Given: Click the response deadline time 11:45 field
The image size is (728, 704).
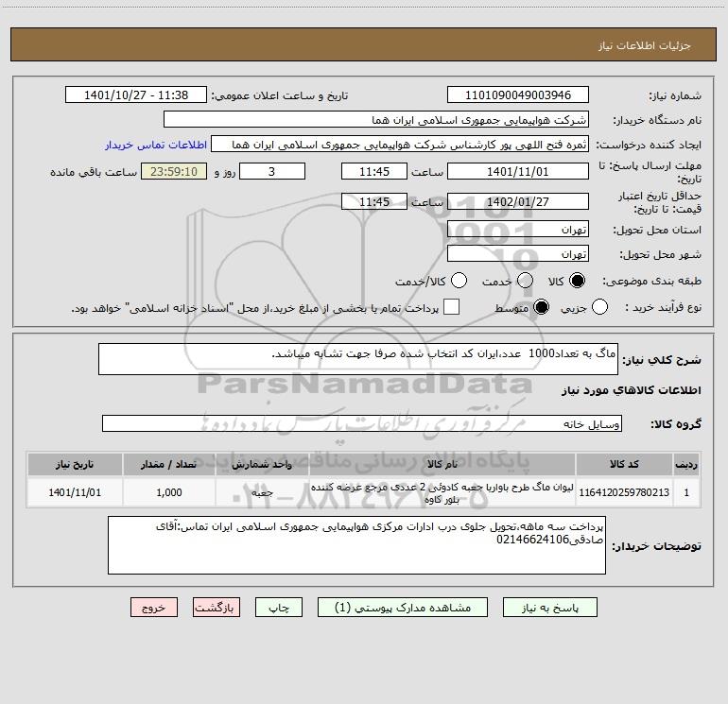Looking at the screenshot, I should 374,171.
